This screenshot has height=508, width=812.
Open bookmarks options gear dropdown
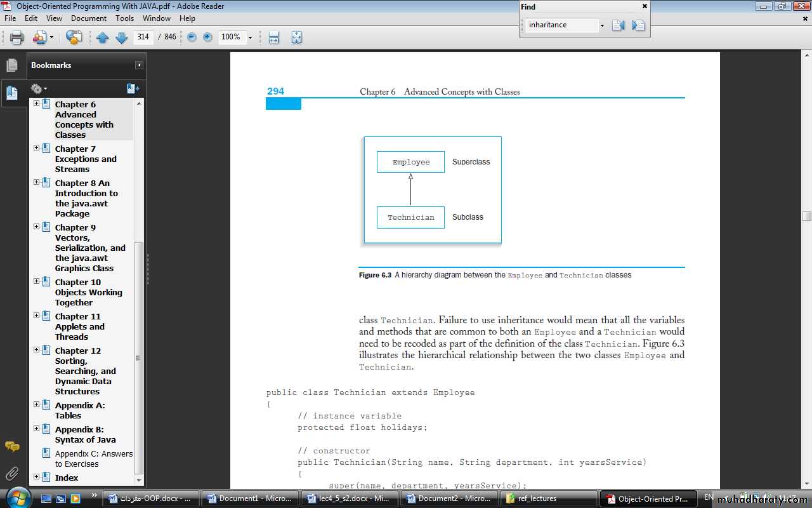(39, 89)
